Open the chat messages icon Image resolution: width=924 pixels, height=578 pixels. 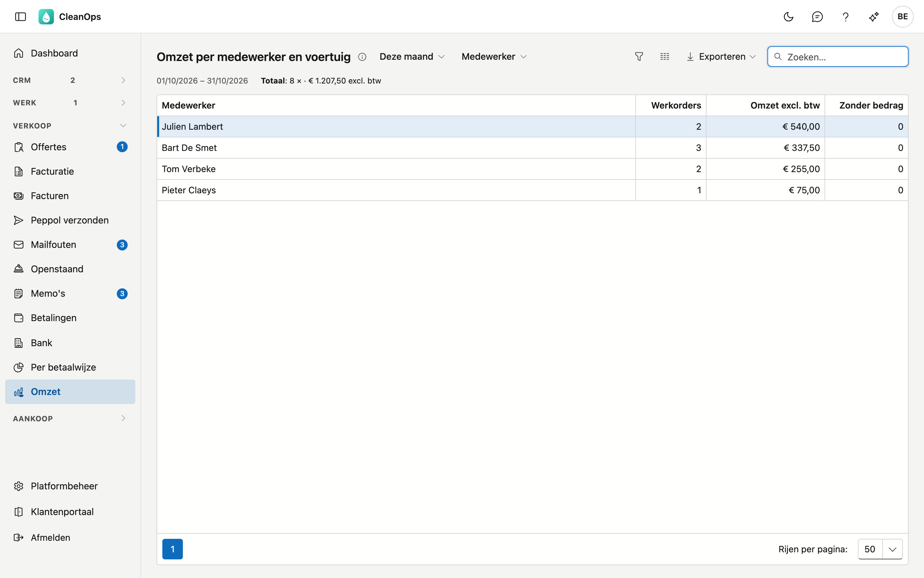click(x=817, y=16)
